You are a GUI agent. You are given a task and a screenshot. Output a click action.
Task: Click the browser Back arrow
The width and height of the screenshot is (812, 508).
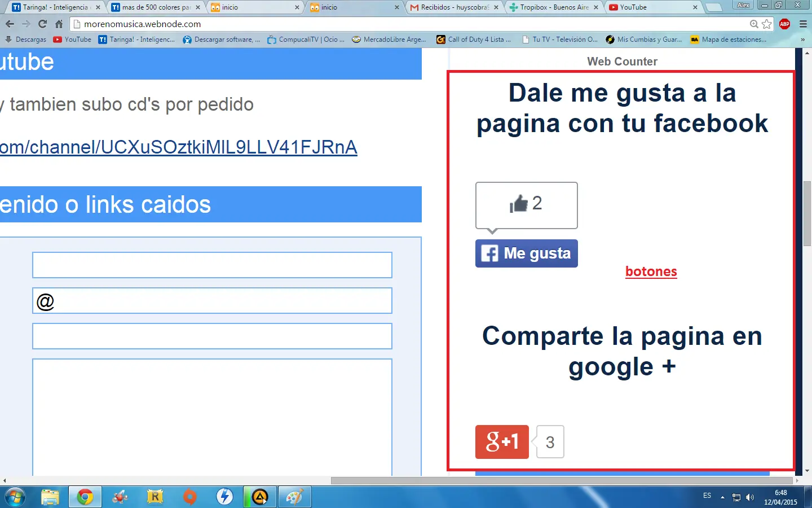point(10,24)
